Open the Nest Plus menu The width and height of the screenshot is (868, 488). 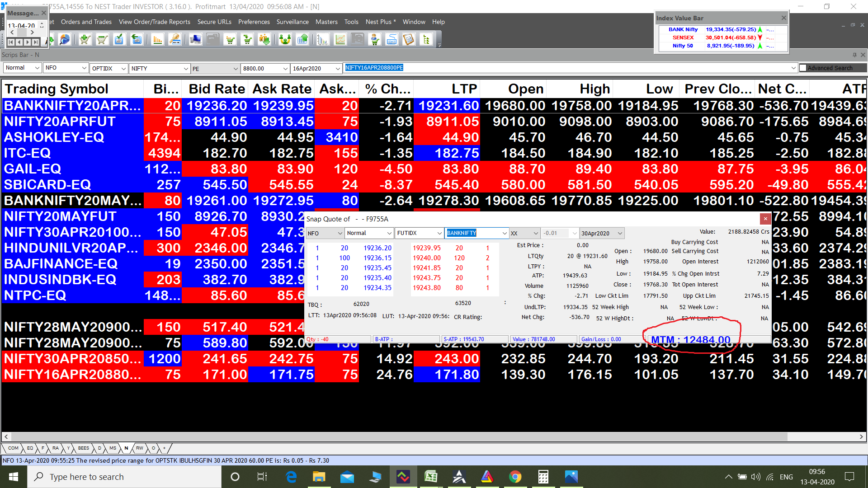381,22
